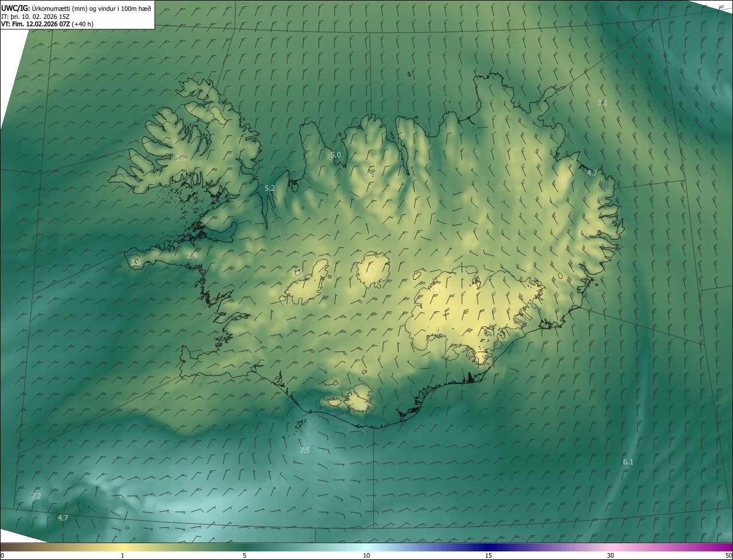The width and height of the screenshot is (733, 560).
Task: Select the IT initial time line in the header
Action: pyautogui.click(x=36, y=17)
